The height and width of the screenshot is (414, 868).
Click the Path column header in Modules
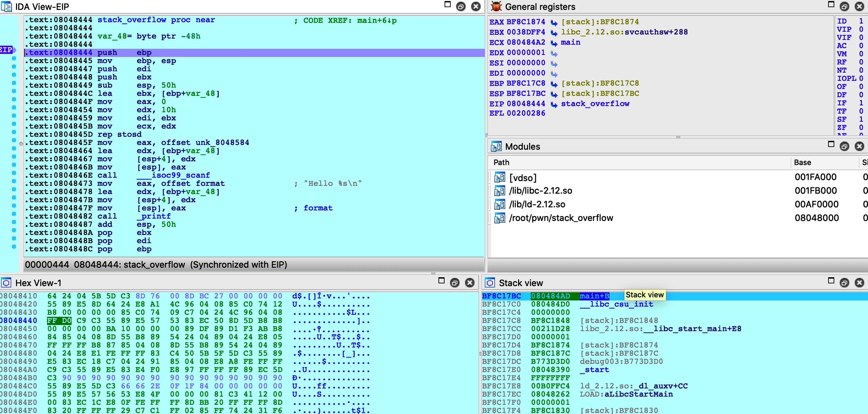click(x=501, y=162)
